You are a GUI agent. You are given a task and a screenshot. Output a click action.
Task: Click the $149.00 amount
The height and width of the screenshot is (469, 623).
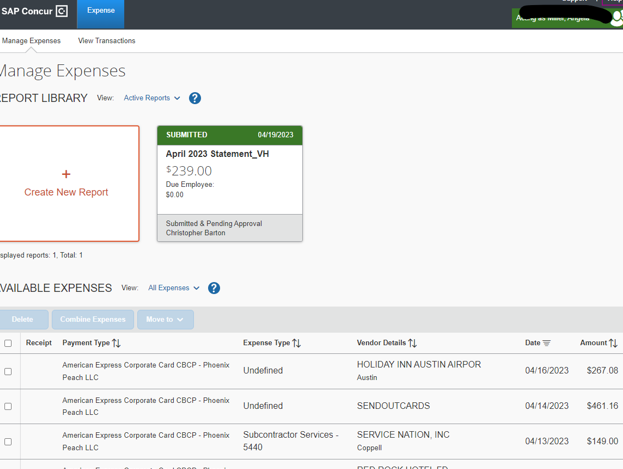[602, 441]
